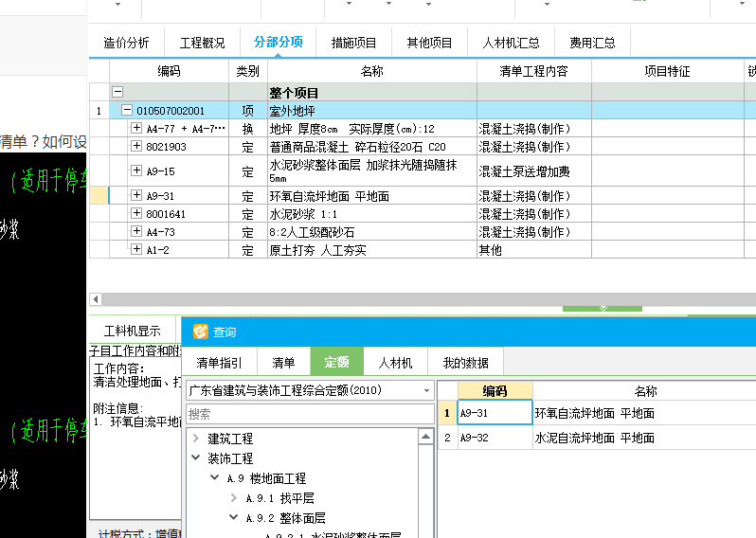Click the left arrow of the horizontal scrollbar
The image size is (756, 538).
tap(96, 299)
